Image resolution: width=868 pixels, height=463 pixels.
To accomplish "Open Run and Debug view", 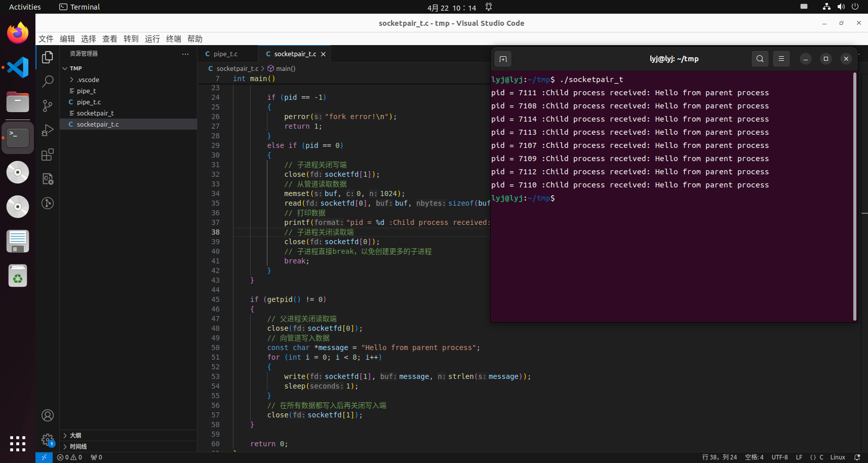I will click(48, 130).
